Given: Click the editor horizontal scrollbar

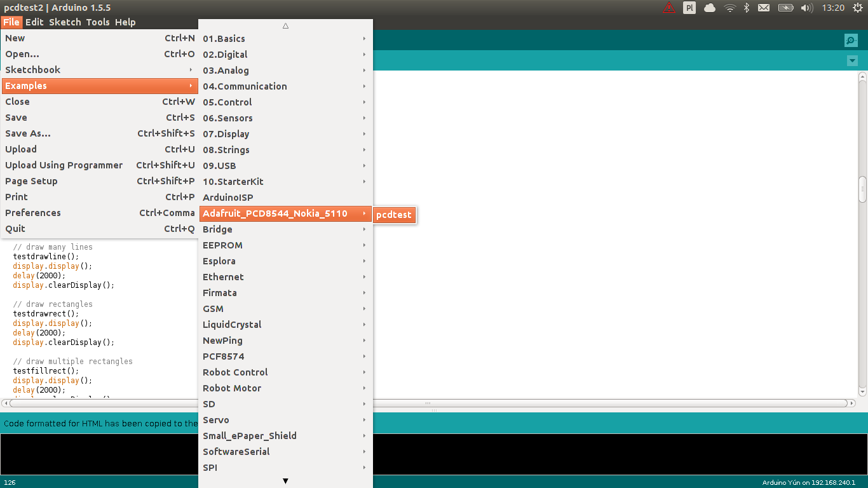Looking at the screenshot, I should [428, 403].
